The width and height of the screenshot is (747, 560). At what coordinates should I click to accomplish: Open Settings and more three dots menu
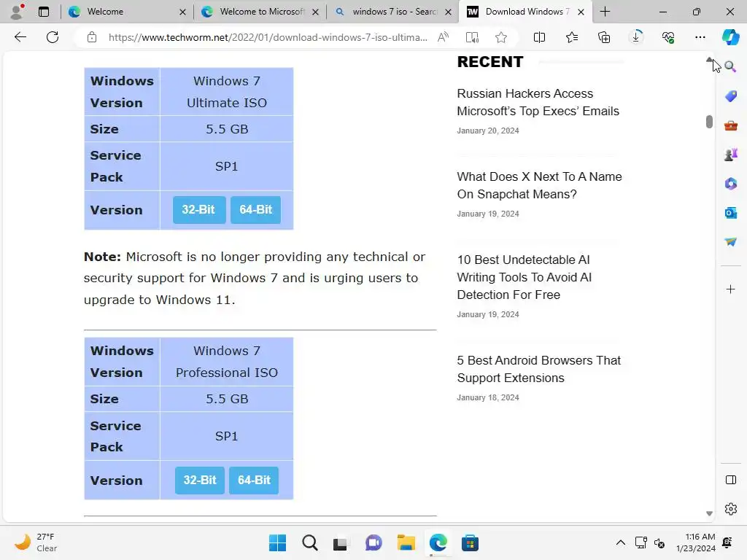tap(700, 37)
